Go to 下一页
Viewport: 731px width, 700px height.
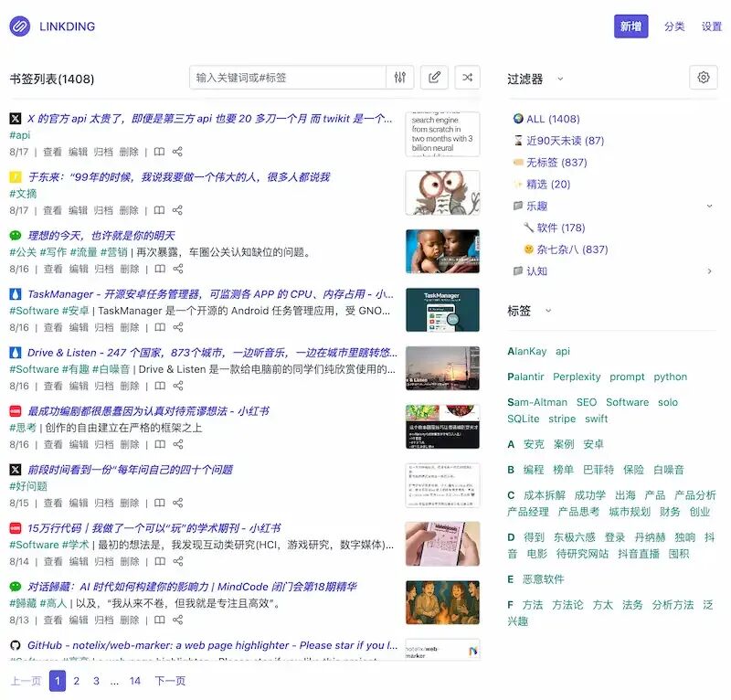170,681
